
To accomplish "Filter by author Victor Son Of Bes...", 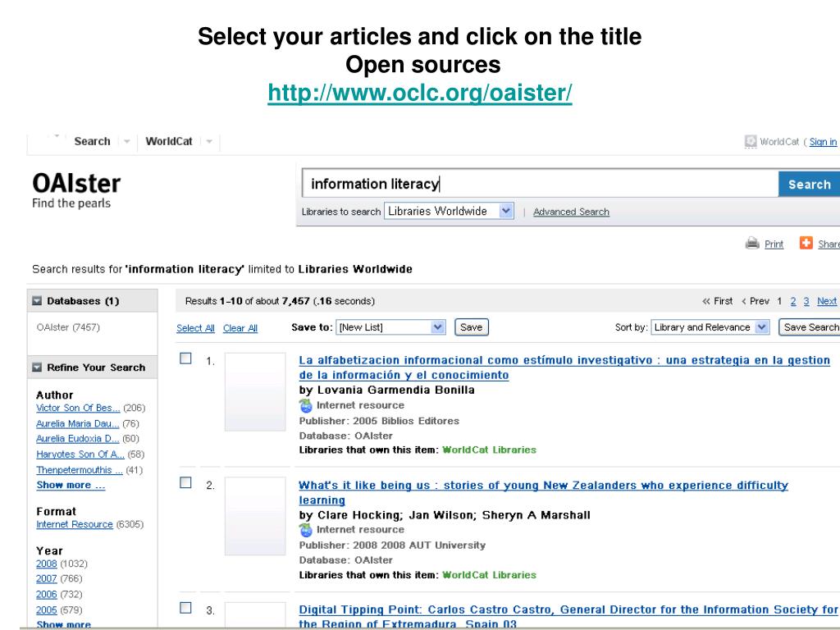I will point(78,408).
